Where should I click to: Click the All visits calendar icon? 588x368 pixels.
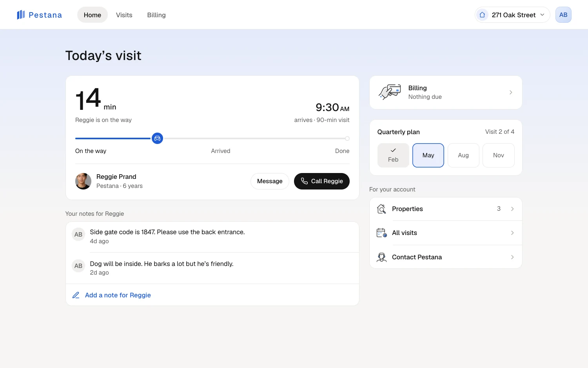[381, 233]
